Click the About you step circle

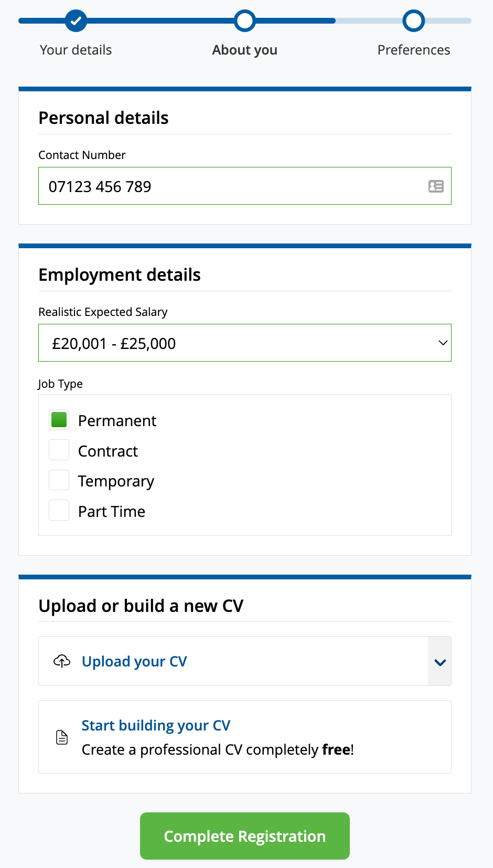[245, 21]
